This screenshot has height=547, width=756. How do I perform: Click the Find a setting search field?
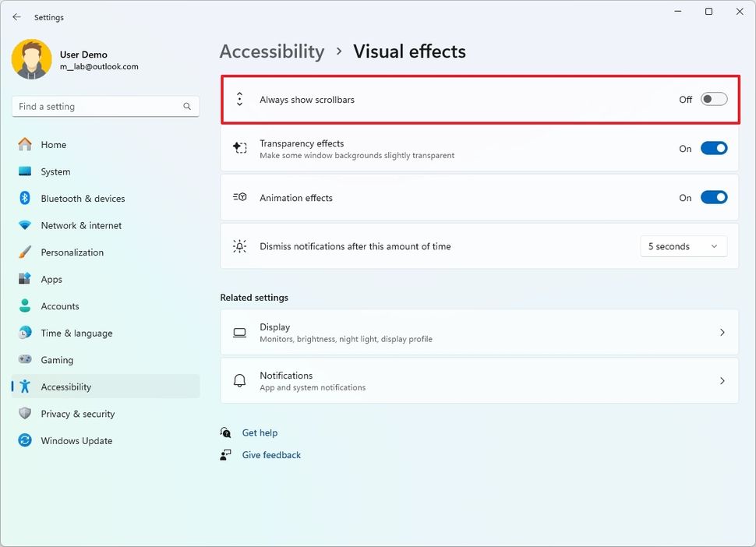point(105,106)
